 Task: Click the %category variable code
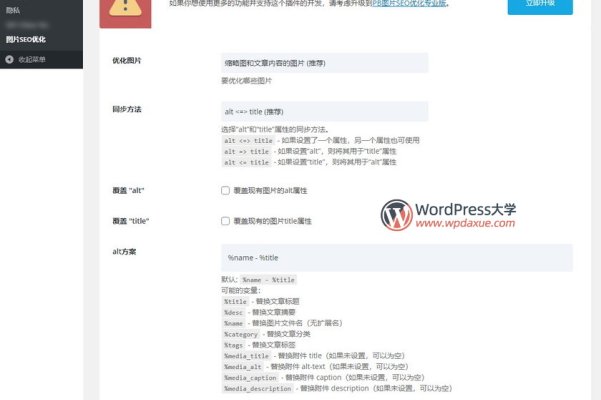241,334
